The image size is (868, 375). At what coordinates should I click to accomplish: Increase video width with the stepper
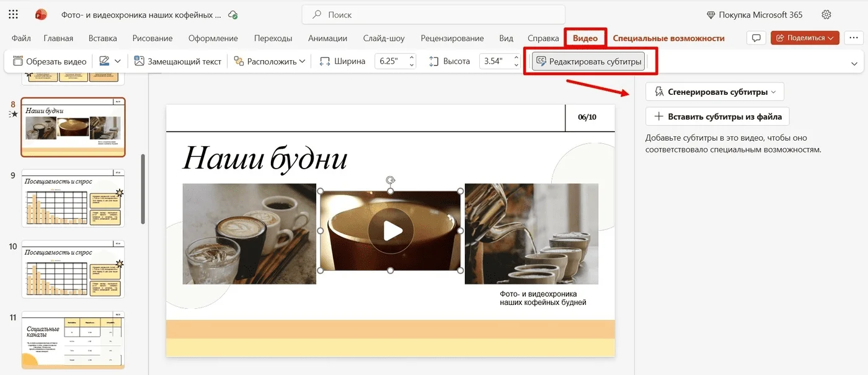tap(413, 58)
